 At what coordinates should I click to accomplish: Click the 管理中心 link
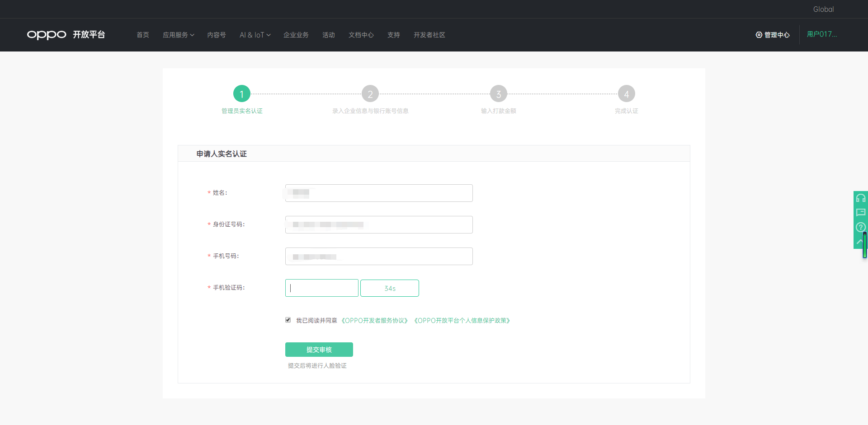coord(777,35)
